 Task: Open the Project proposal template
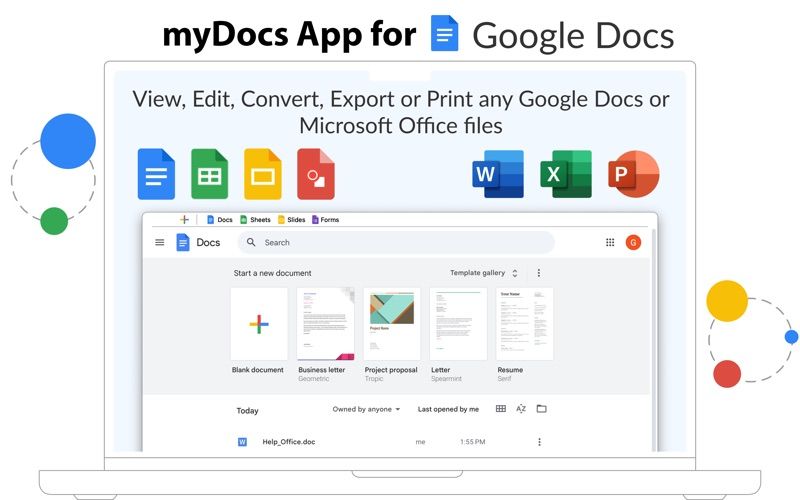pos(392,324)
